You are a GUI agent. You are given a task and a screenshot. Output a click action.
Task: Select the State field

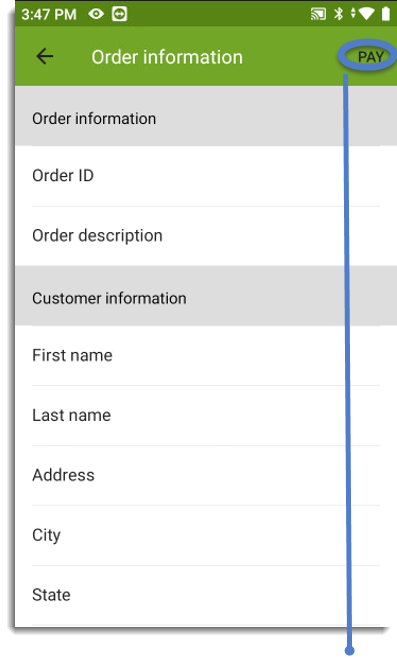(206, 595)
